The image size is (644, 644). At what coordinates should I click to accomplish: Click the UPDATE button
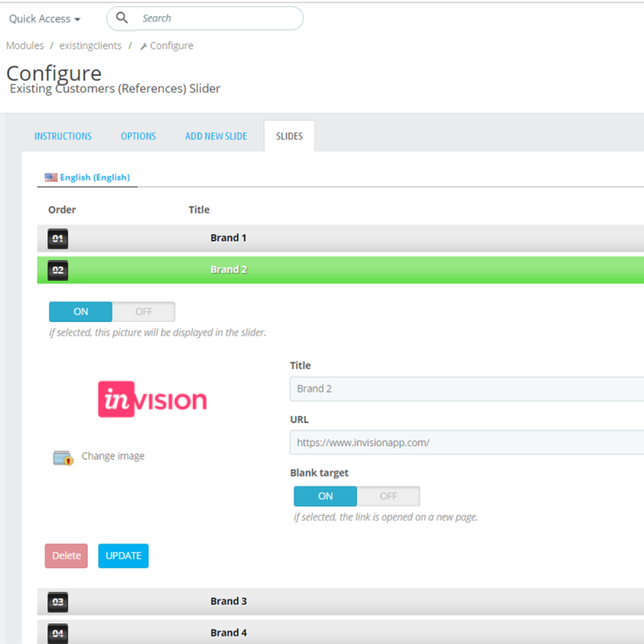click(x=123, y=555)
